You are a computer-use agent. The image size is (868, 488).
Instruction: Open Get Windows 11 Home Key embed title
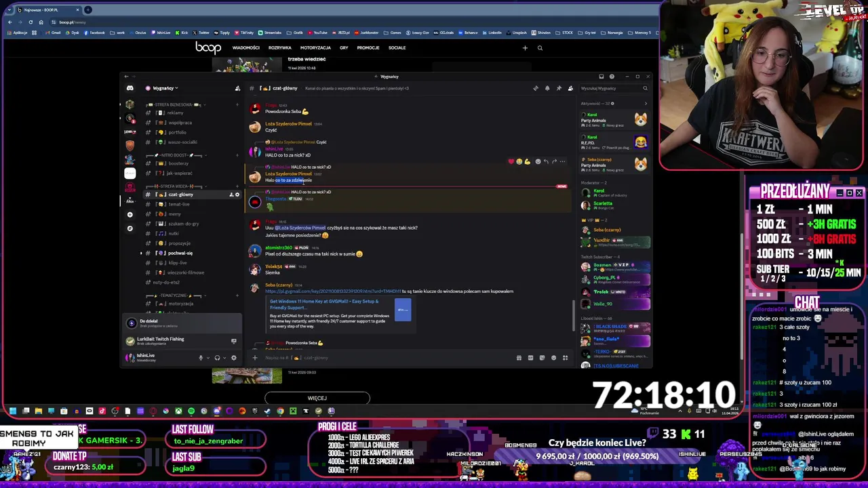[x=324, y=304]
